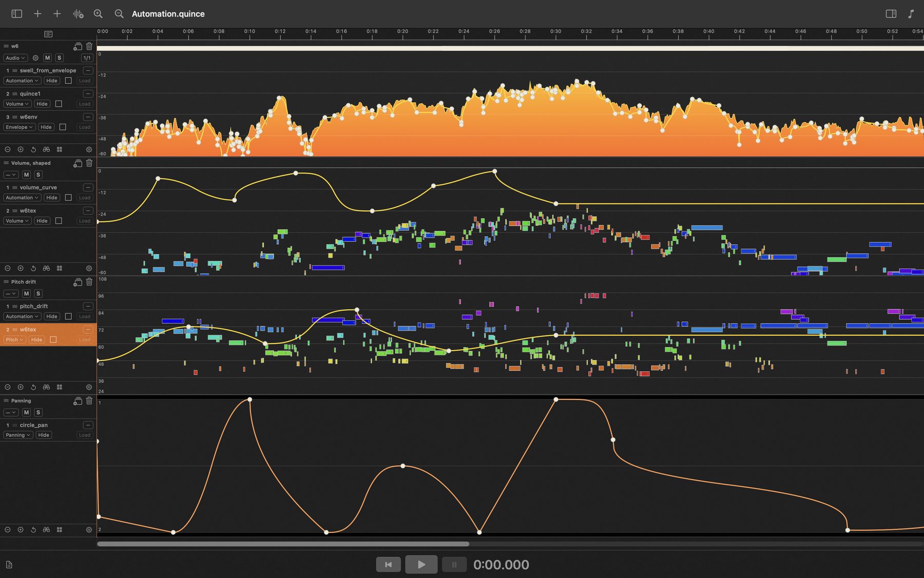Image resolution: width=924 pixels, height=578 pixels.
Task: Add a layer to the w6 track
Action: [x=78, y=46]
